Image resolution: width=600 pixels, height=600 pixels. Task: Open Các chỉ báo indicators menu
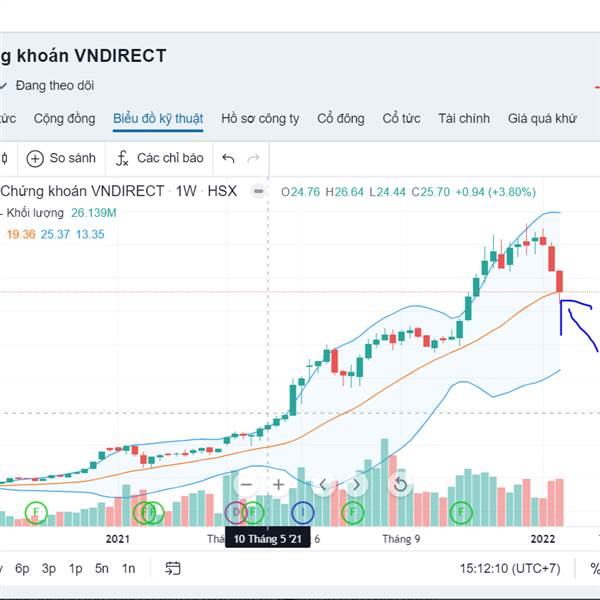click(160, 158)
